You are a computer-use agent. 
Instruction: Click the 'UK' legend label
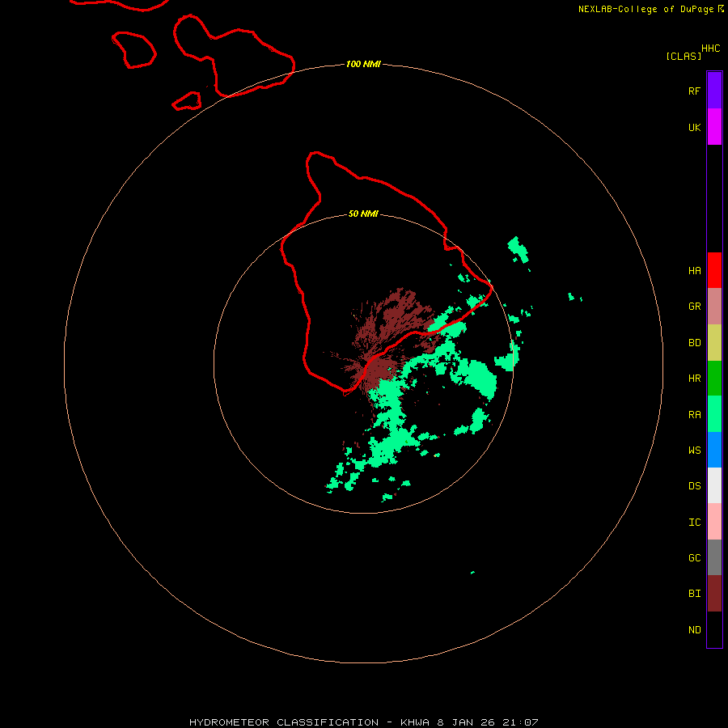694,127
